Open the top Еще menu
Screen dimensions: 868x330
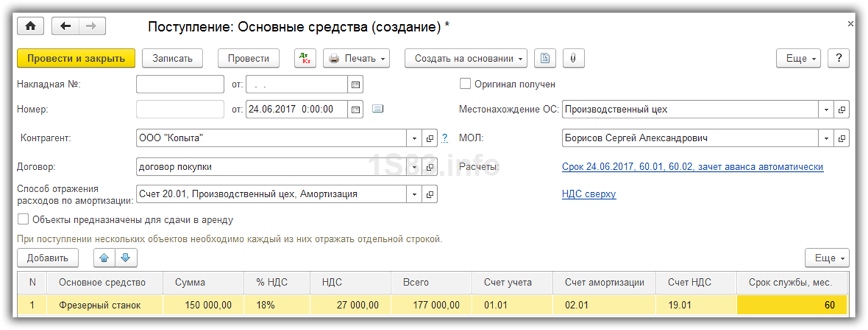click(x=799, y=59)
